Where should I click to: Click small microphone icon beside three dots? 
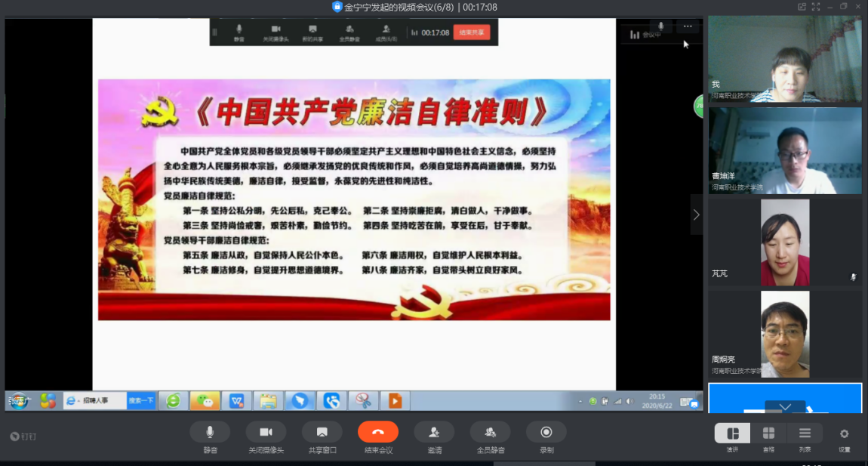click(x=660, y=26)
